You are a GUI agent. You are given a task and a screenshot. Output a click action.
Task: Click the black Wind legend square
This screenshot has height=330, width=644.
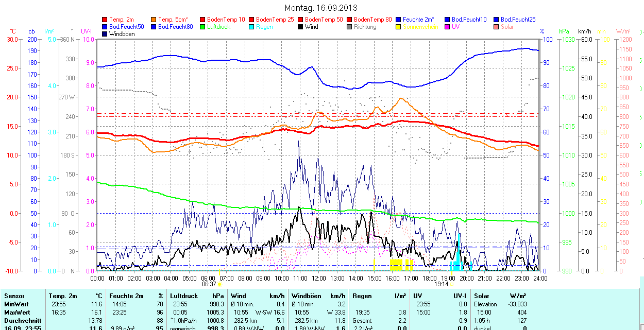click(301, 27)
